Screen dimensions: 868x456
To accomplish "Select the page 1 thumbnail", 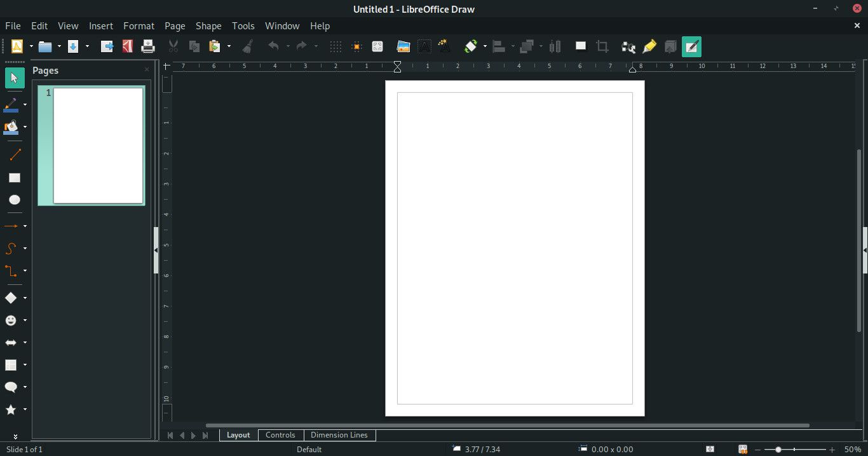I will tap(98, 146).
